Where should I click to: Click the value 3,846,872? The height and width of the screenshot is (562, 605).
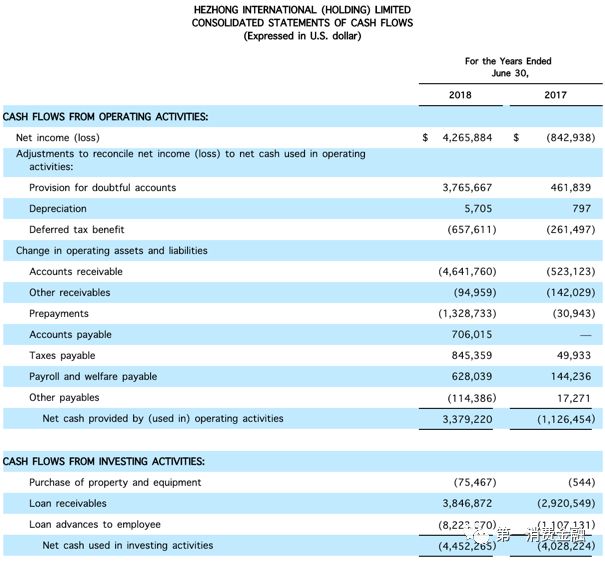(x=467, y=503)
